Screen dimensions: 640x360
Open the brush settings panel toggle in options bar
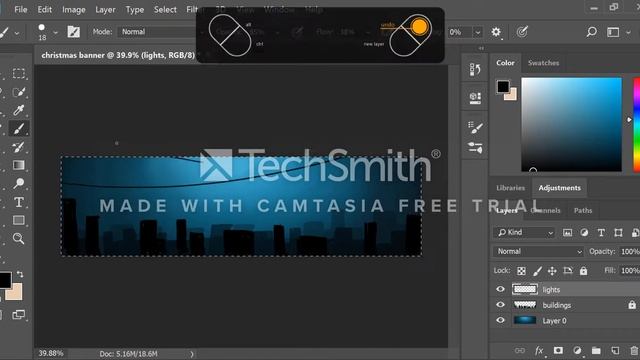[x=73, y=32]
